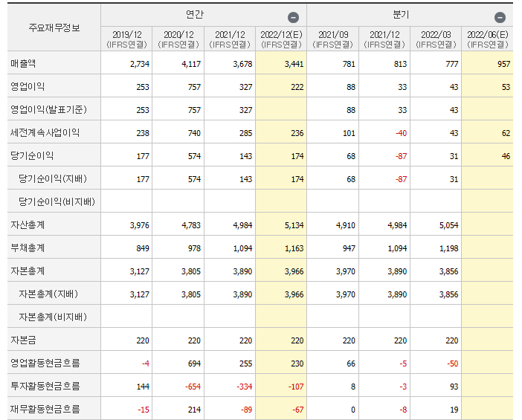
Task: Select the 자본총계(지배) row label
Action: coord(48,294)
